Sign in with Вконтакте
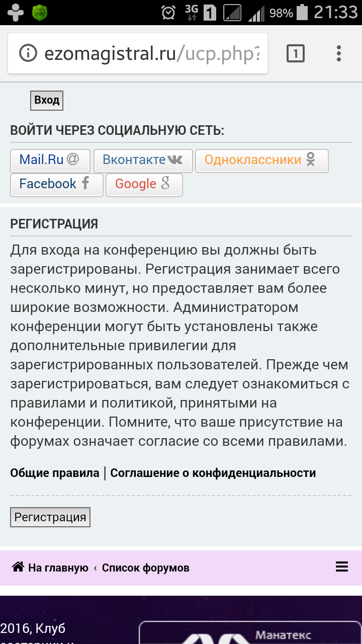Viewport: 362px width, 644px height. pos(143,160)
